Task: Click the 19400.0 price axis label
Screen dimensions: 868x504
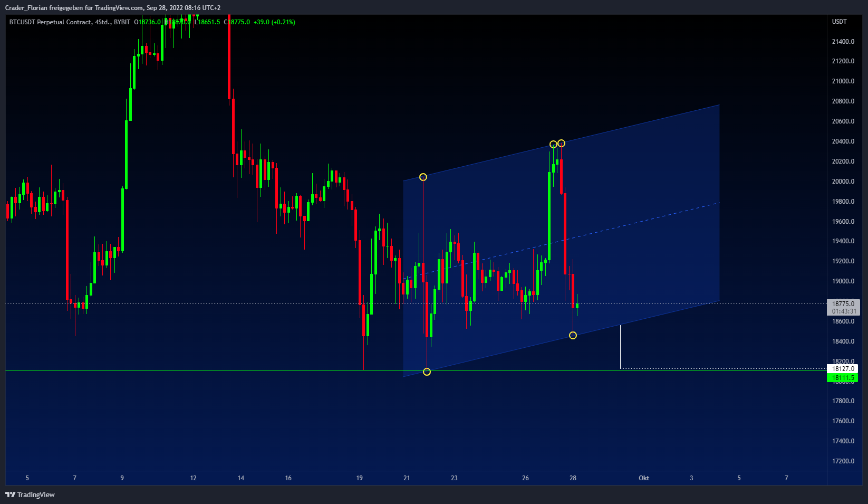Action: 843,241
